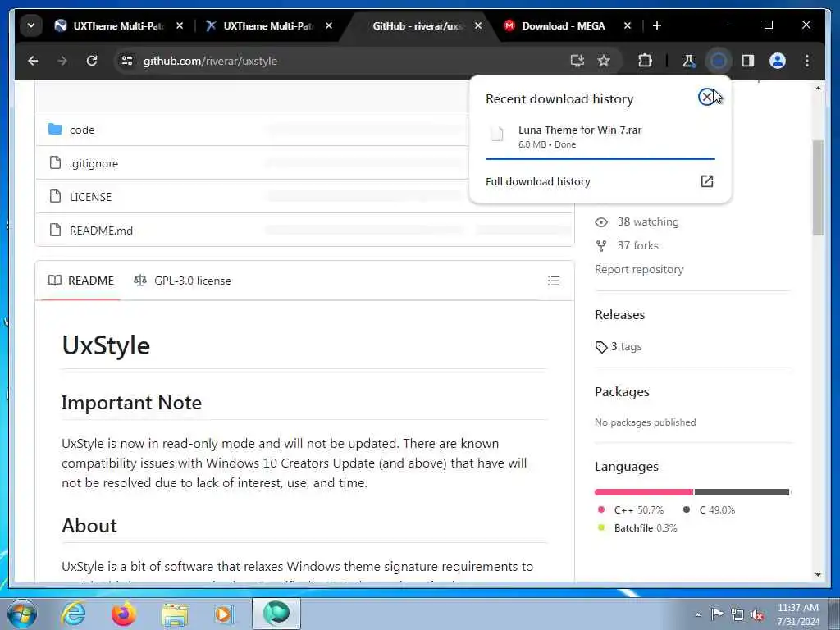
Task: Open the Chrome profile avatar
Action: [778, 61]
